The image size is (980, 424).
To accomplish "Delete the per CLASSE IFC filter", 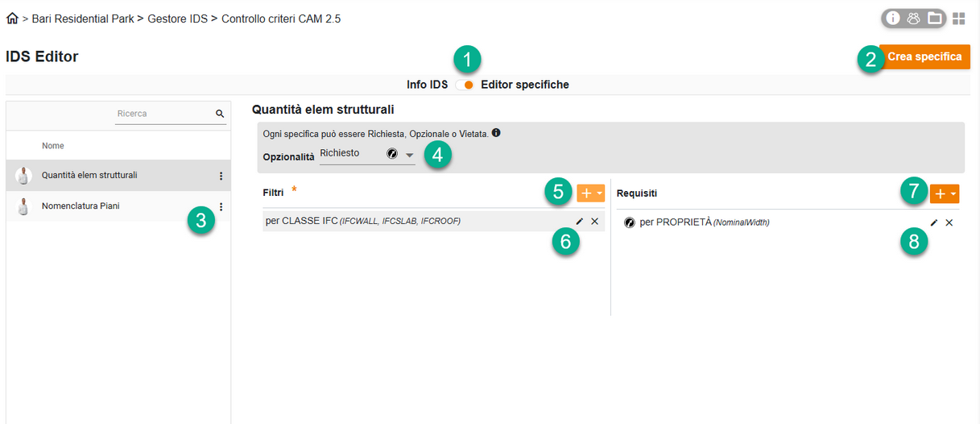I will 595,221.
